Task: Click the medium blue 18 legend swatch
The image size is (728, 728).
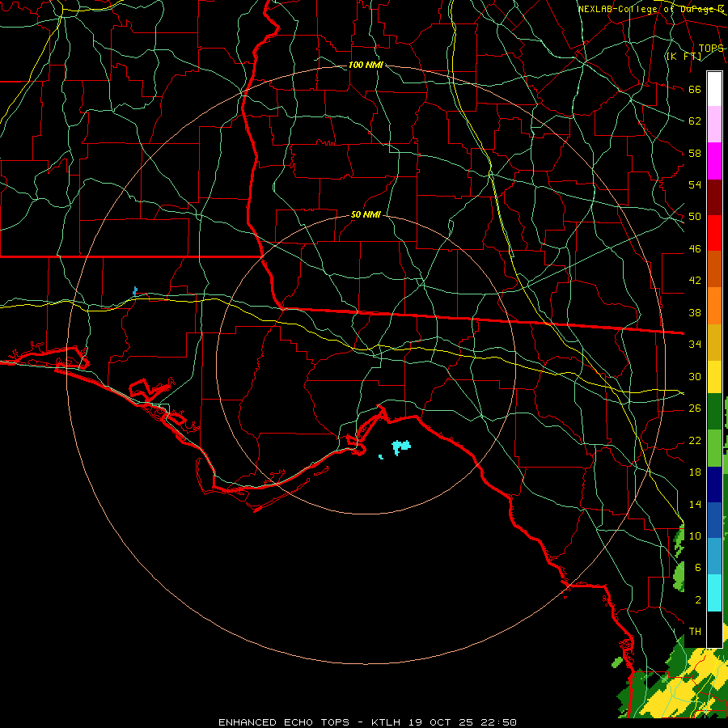Action: tap(714, 520)
